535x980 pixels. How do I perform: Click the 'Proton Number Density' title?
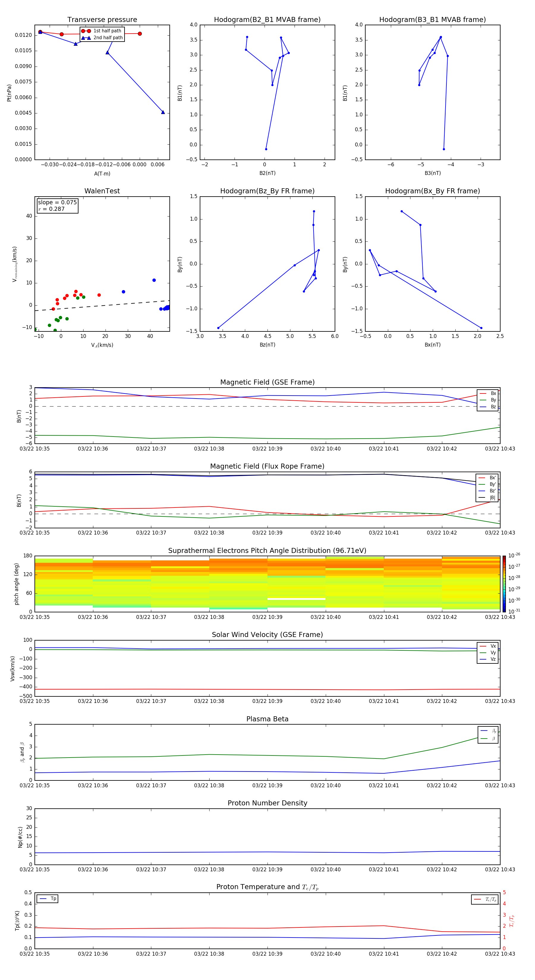[267, 803]
